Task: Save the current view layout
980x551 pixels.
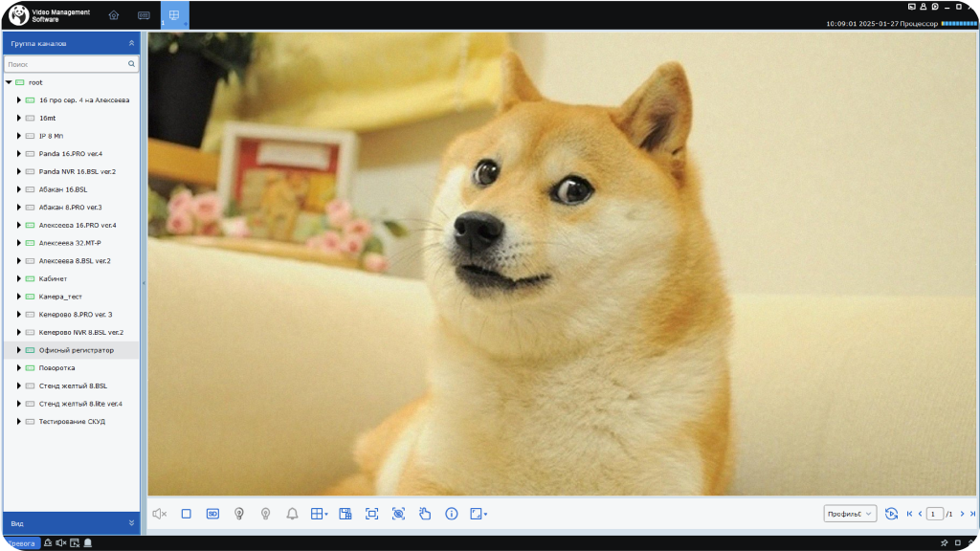Action: [x=345, y=514]
